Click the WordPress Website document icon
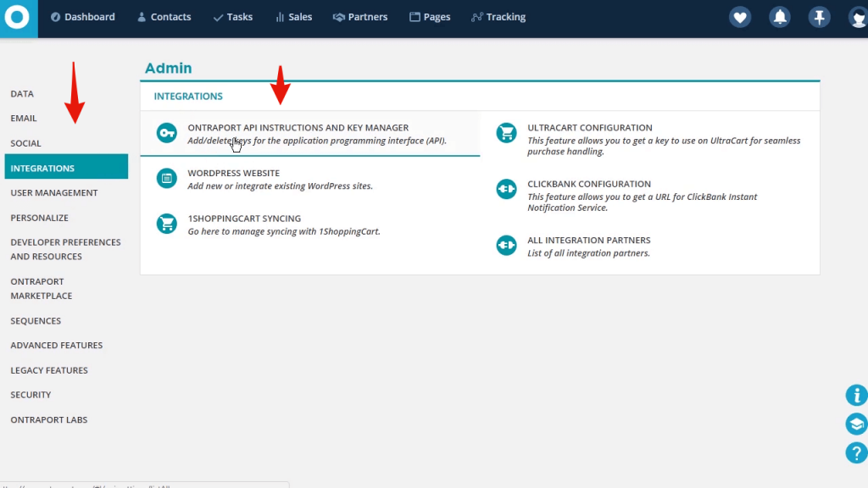868x488 pixels. 167,178
